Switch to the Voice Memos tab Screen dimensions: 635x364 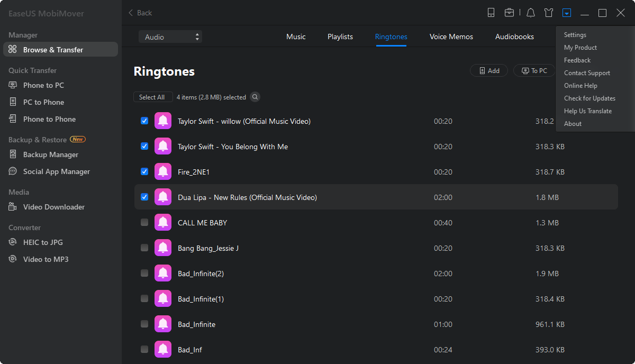click(451, 37)
